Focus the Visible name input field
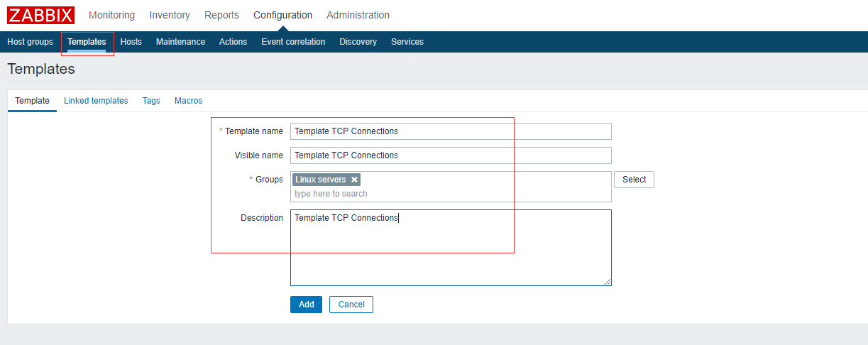This screenshot has width=868, height=345. (451, 155)
